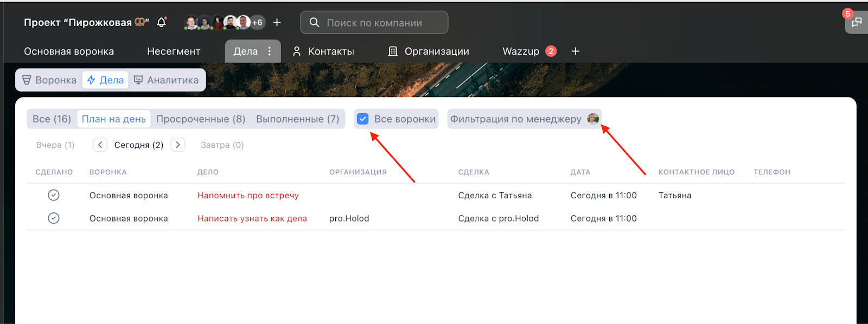Open the Dela tab three-dots menu
868x324 pixels.
click(270, 51)
